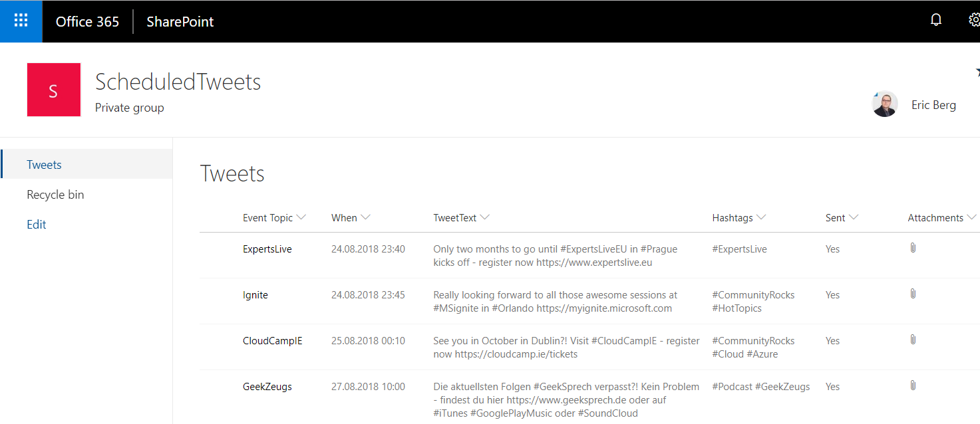The height and width of the screenshot is (424, 980).
Task: Expand the Sent column dropdown
Action: (854, 217)
